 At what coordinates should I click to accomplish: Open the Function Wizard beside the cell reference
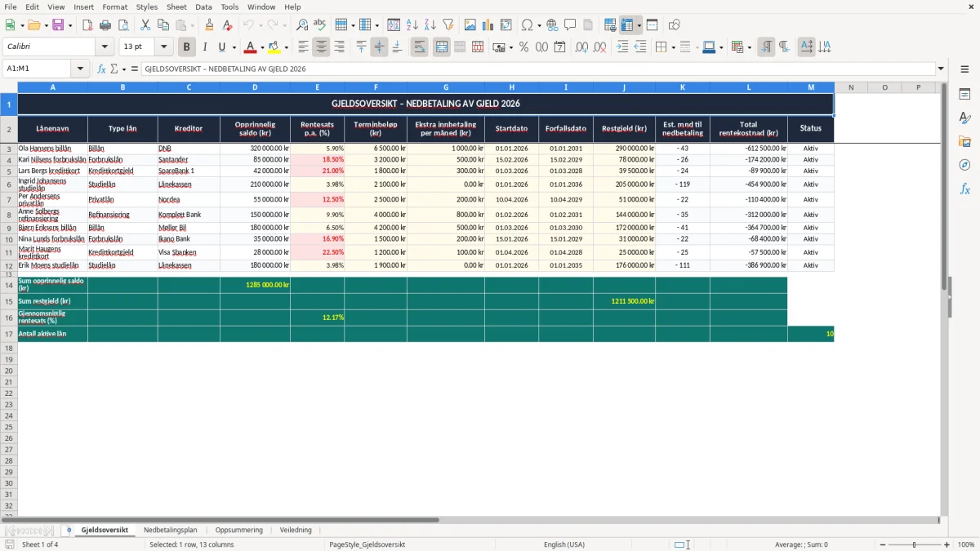pos(102,69)
